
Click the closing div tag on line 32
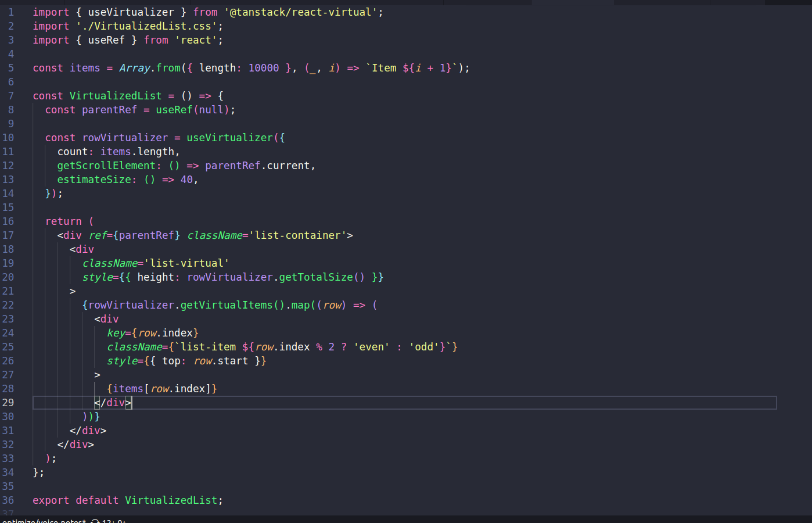point(76,445)
